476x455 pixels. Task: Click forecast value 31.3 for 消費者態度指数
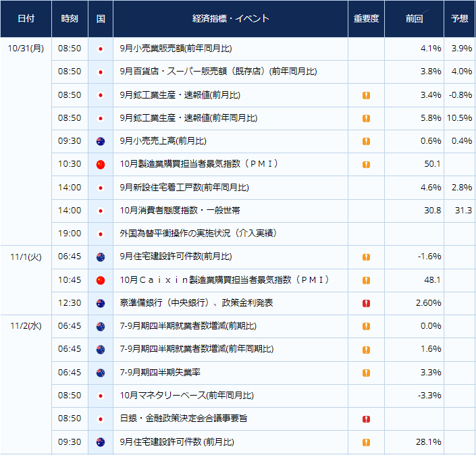tap(463, 211)
